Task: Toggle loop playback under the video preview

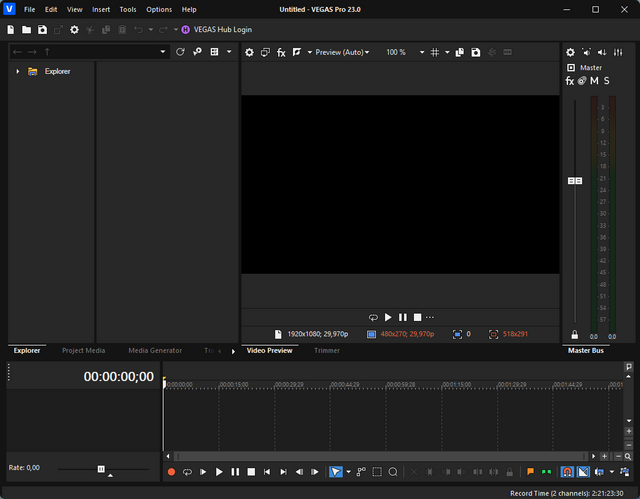Action: coord(373,317)
